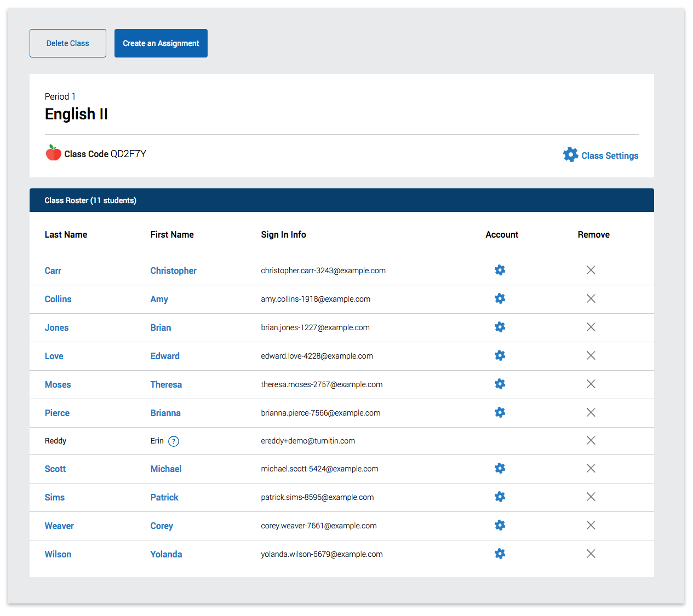Click the first name Michael link
The image size is (693, 616).
point(166,469)
